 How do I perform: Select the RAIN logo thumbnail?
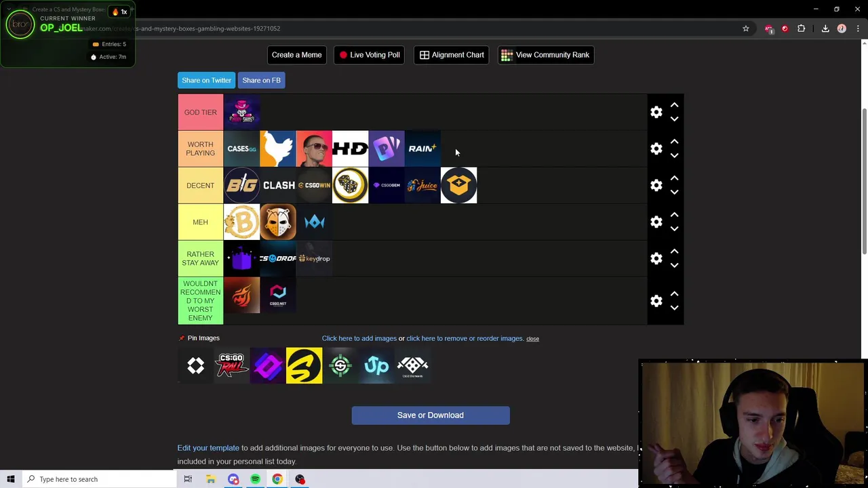click(x=422, y=148)
